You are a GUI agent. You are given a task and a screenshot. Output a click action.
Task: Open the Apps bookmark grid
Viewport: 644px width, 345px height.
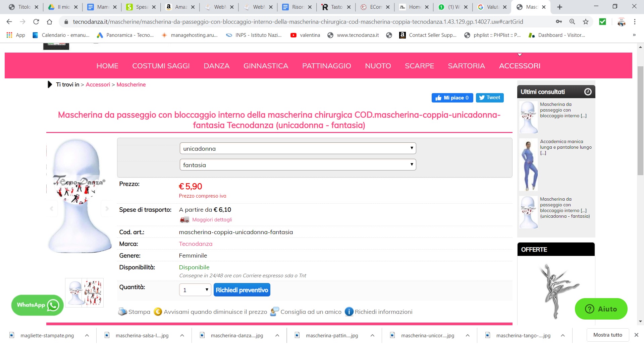pyautogui.click(x=16, y=35)
